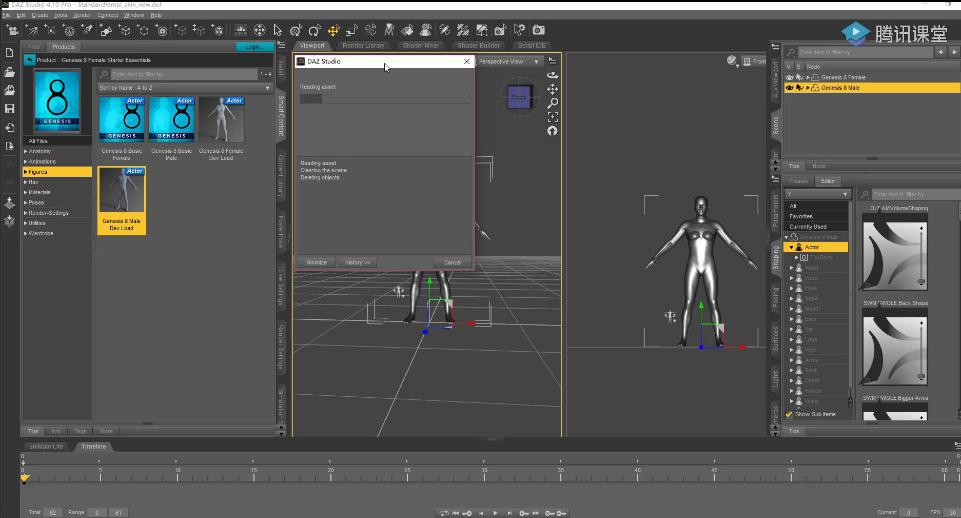Click the view cube in viewport
Viewport: 961px width, 518px height.
pos(518,97)
